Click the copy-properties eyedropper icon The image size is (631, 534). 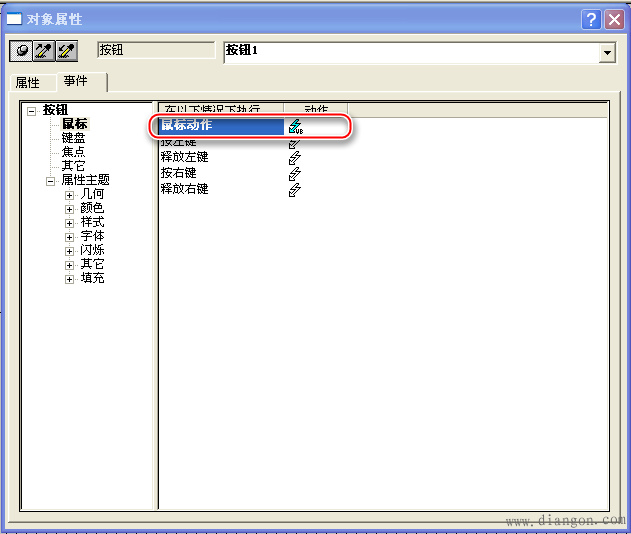pyautogui.click(x=44, y=50)
